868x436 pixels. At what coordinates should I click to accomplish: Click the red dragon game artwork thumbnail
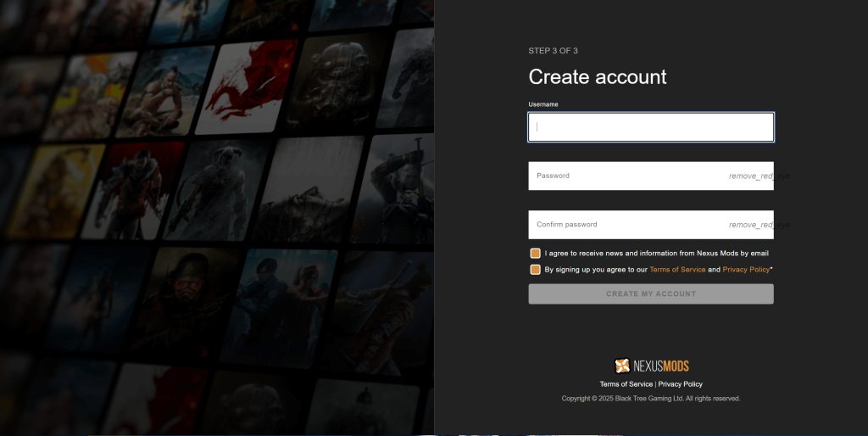pyautogui.click(x=246, y=87)
